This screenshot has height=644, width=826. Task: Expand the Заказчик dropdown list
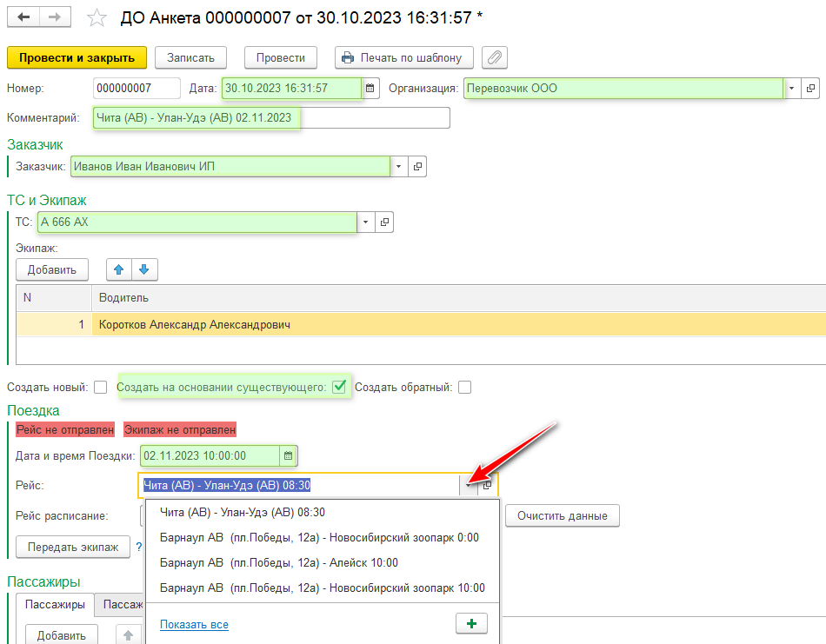tap(398, 166)
